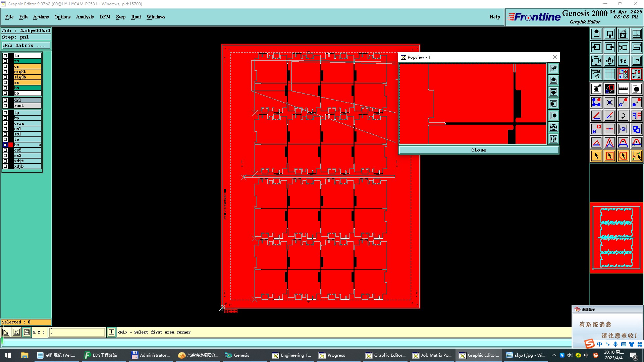
Task: Click the question mark help icon
Action: [x=636, y=61]
